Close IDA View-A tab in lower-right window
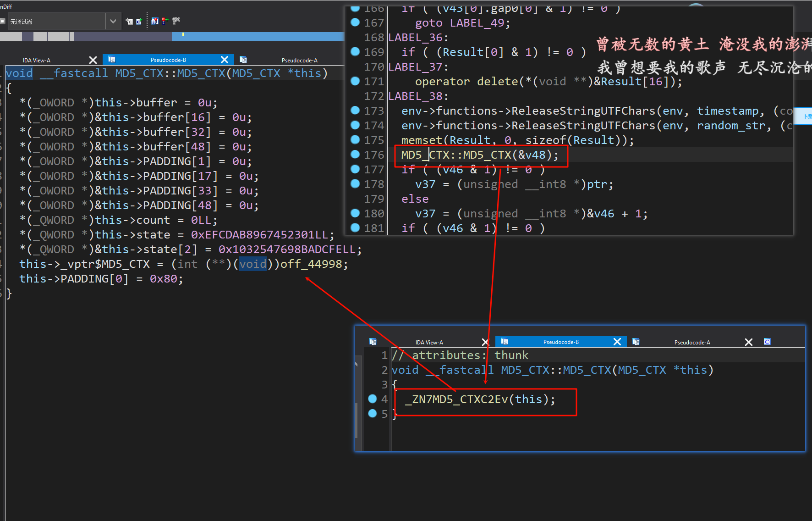 coord(485,342)
